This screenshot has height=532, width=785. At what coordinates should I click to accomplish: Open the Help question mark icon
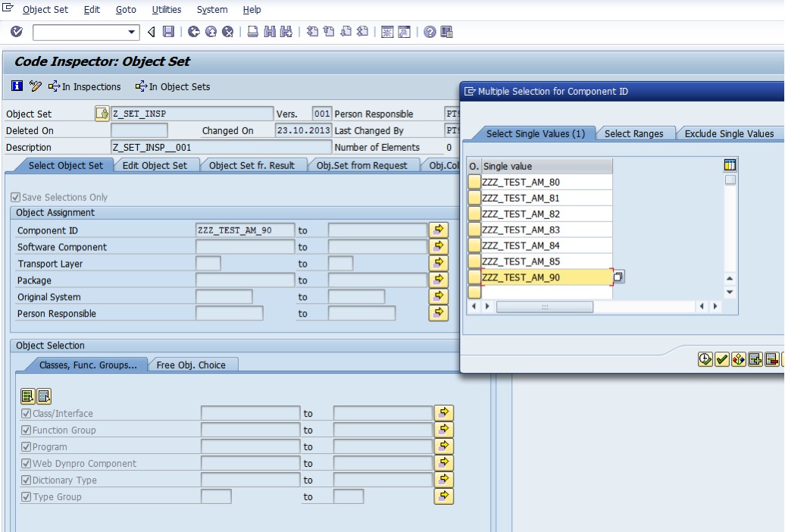[430, 32]
